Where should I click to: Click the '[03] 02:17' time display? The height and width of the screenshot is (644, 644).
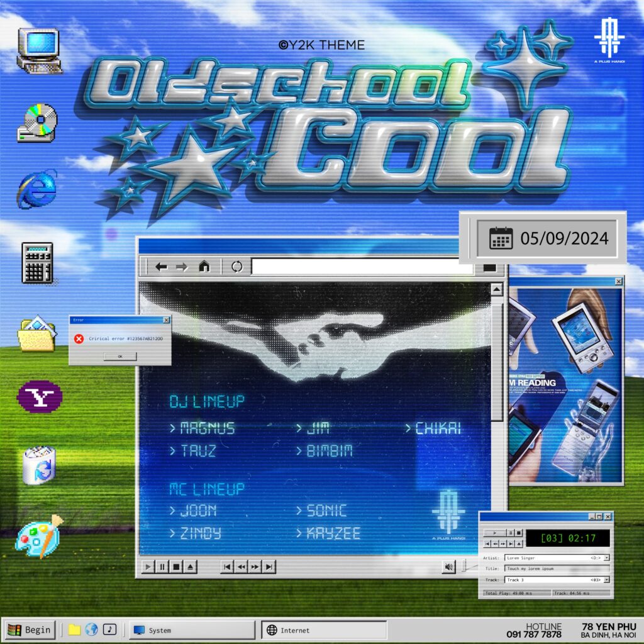[569, 538]
